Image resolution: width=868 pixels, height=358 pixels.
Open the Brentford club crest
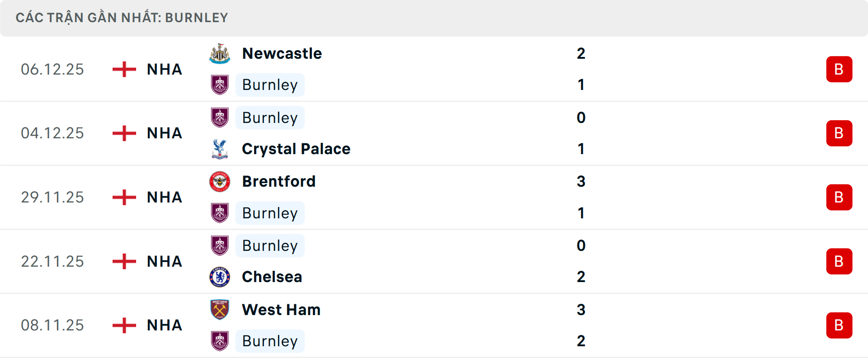(220, 181)
